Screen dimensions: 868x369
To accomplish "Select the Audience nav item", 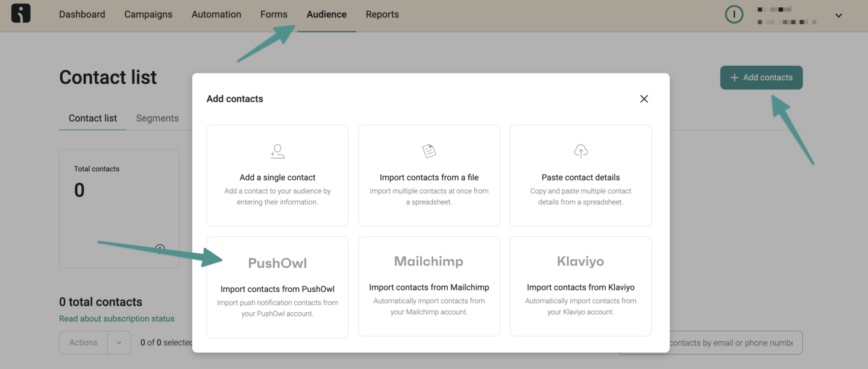I will 327,14.
